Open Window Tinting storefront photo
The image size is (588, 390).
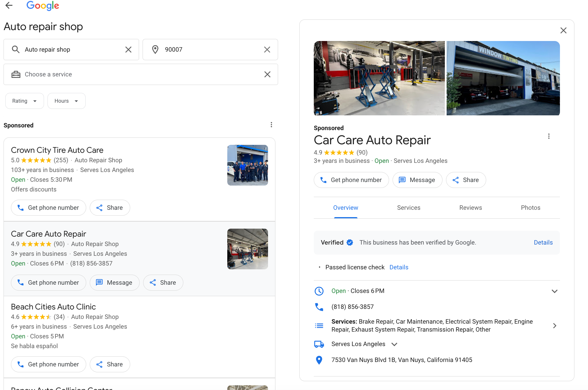tap(503, 78)
